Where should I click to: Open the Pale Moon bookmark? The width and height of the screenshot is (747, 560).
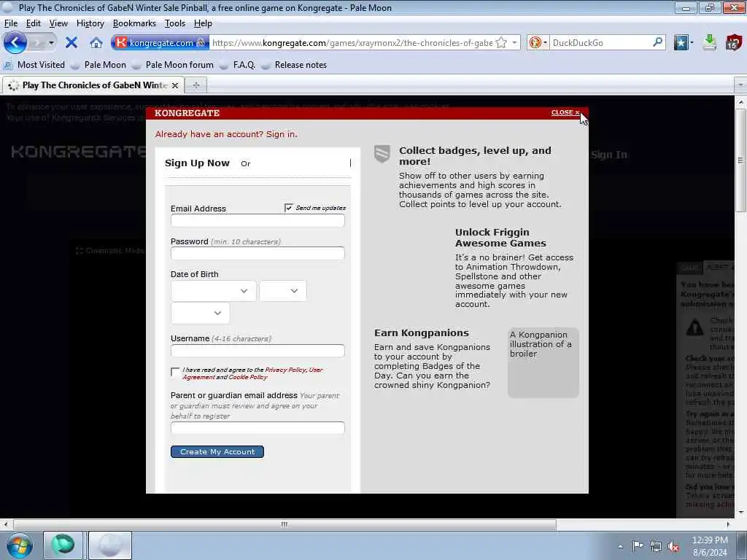pyautogui.click(x=105, y=65)
